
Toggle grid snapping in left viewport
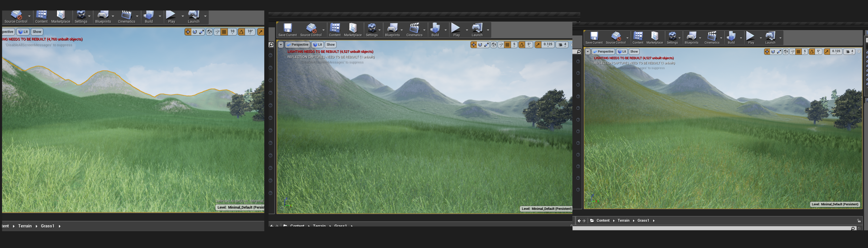point(224,32)
